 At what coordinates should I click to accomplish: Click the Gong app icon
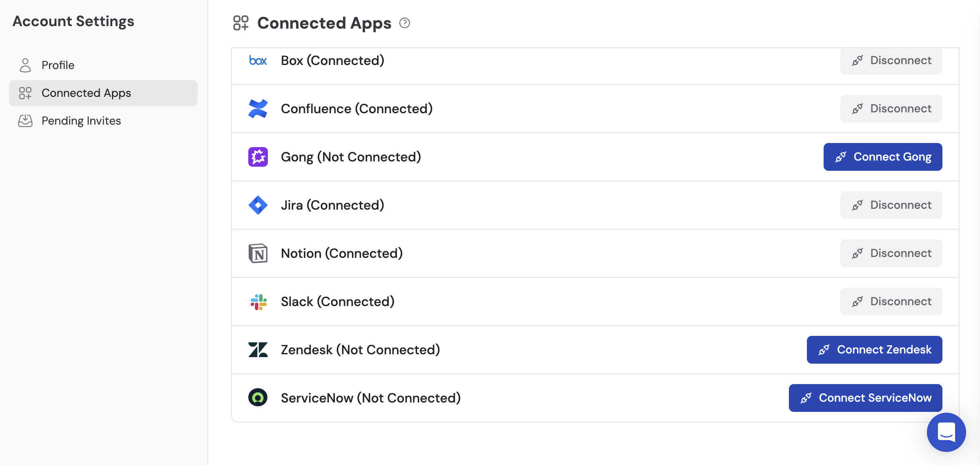point(258,156)
